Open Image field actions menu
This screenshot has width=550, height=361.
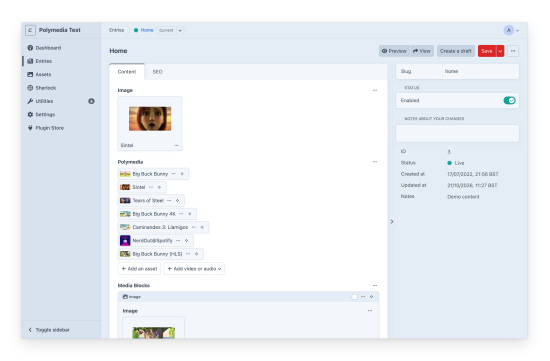375,90
